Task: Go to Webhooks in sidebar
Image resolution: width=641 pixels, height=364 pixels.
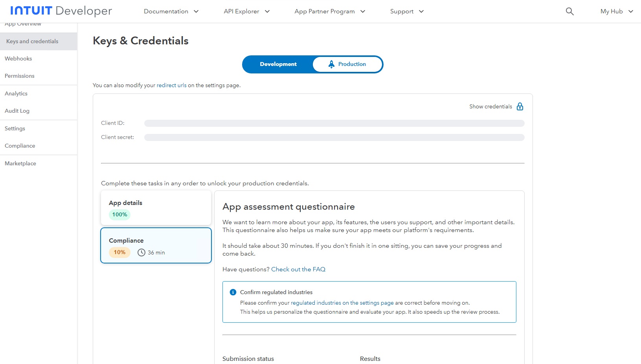Action: coord(18,59)
